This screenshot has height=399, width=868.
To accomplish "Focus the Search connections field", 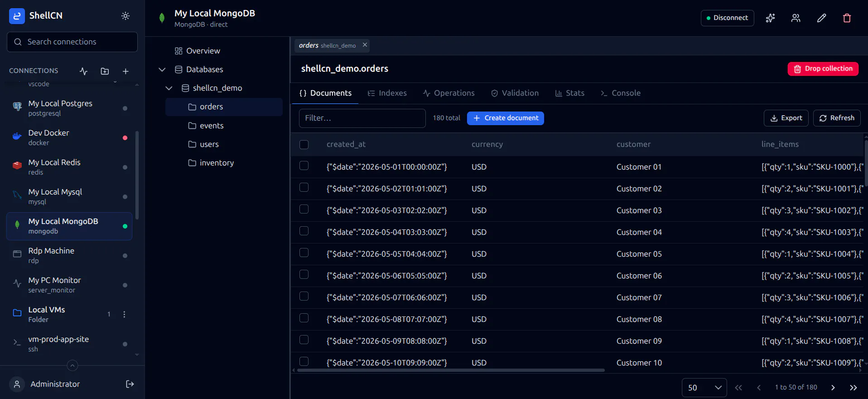I will [x=72, y=42].
